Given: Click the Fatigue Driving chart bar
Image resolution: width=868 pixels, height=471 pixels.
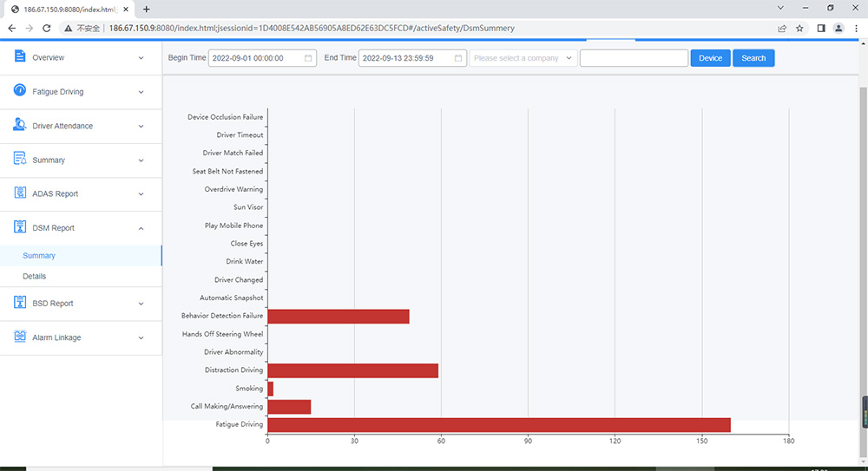Looking at the screenshot, I should (499, 424).
